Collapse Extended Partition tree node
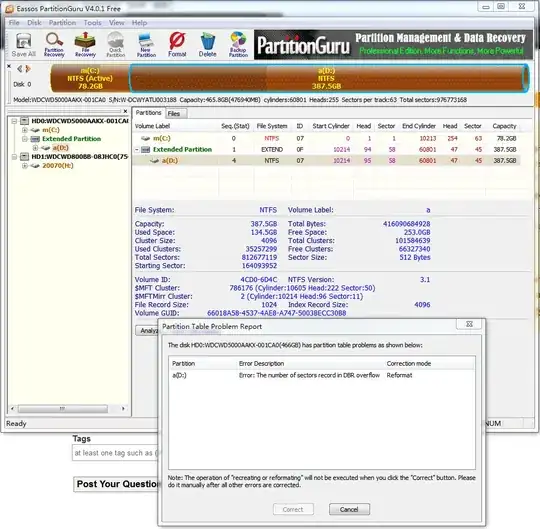The height and width of the screenshot is (529, 540). [x=24, y=139]
